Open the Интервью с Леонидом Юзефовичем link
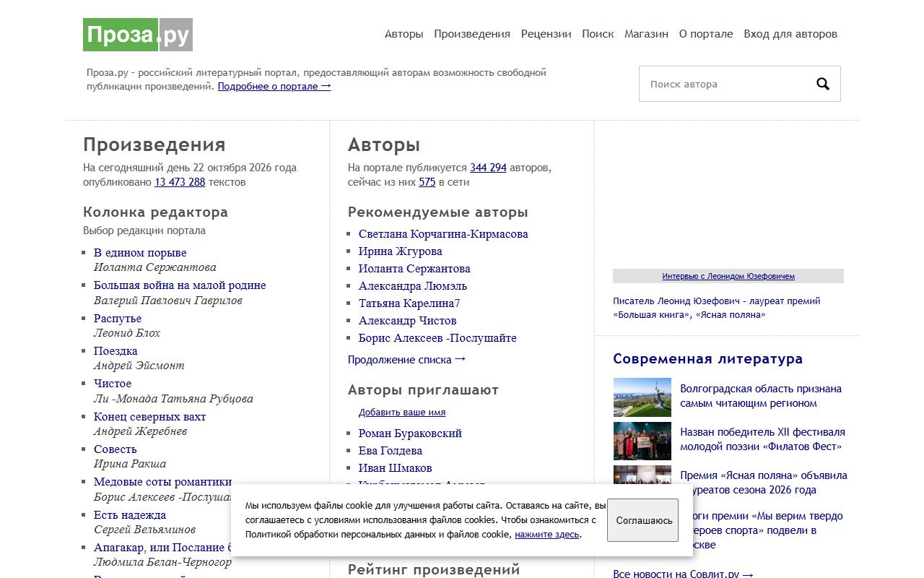The width and height of the screenshot is (924, 578). (728, 276)
